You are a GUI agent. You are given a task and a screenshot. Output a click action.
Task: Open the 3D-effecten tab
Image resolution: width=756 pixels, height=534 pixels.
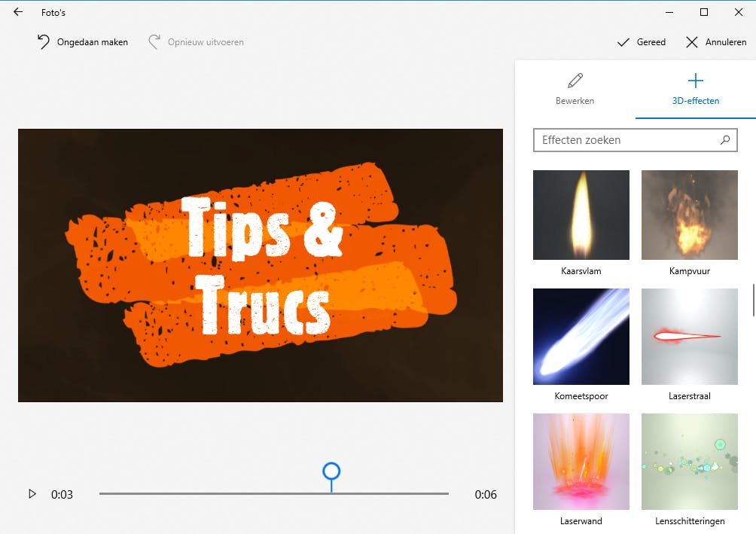(695, 89)
